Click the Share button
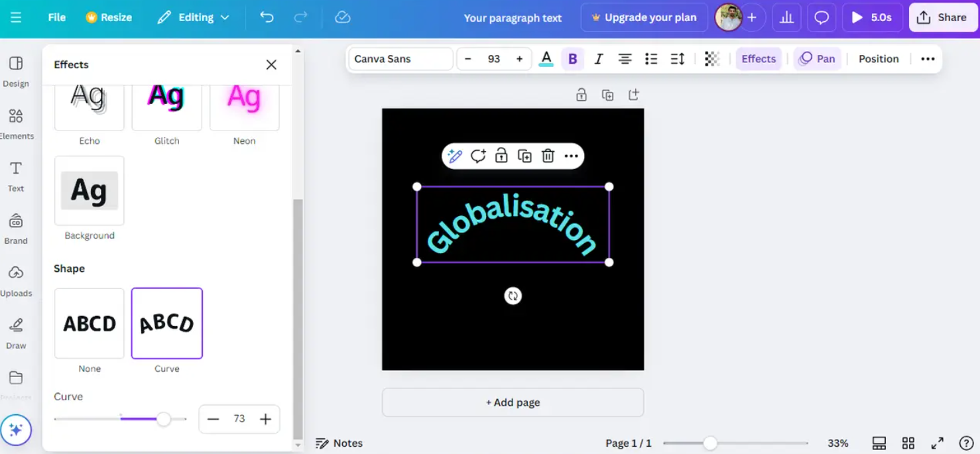Viewport: 980px width, 454px height. coord(942,18)
